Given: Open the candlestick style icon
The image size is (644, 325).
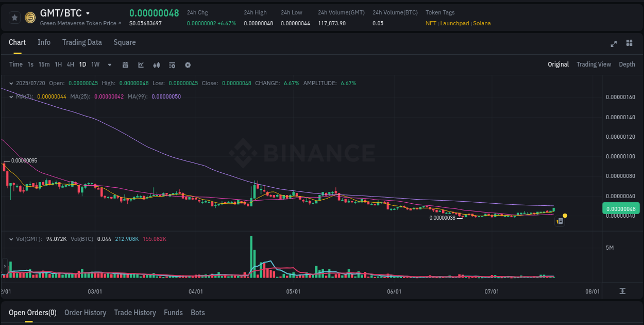Looking at the screenshot, I should pyautogui.click(x=156, y=64).
